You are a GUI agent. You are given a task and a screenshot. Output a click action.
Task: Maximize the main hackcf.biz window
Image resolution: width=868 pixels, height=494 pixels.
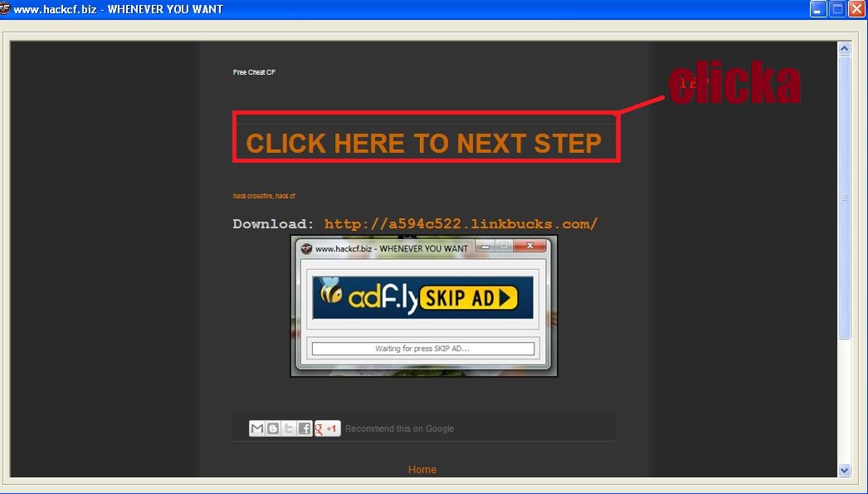pos(837,9)
